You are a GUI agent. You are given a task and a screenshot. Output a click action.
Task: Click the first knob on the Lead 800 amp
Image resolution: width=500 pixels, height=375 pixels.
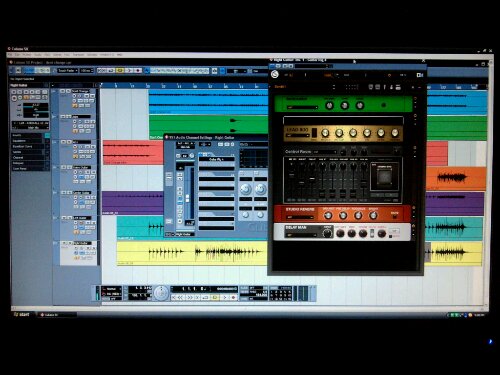point(325,133)
